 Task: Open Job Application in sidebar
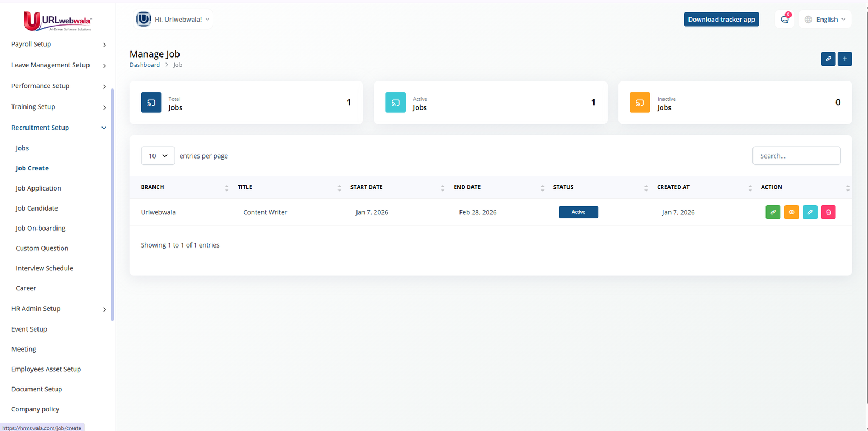[38, 188]
